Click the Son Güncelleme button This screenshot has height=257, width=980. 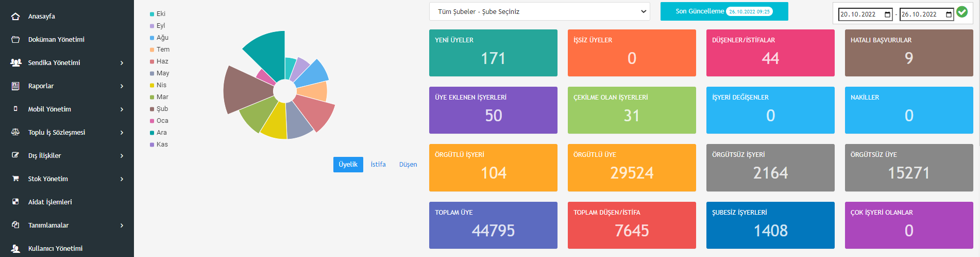(723, 11)
